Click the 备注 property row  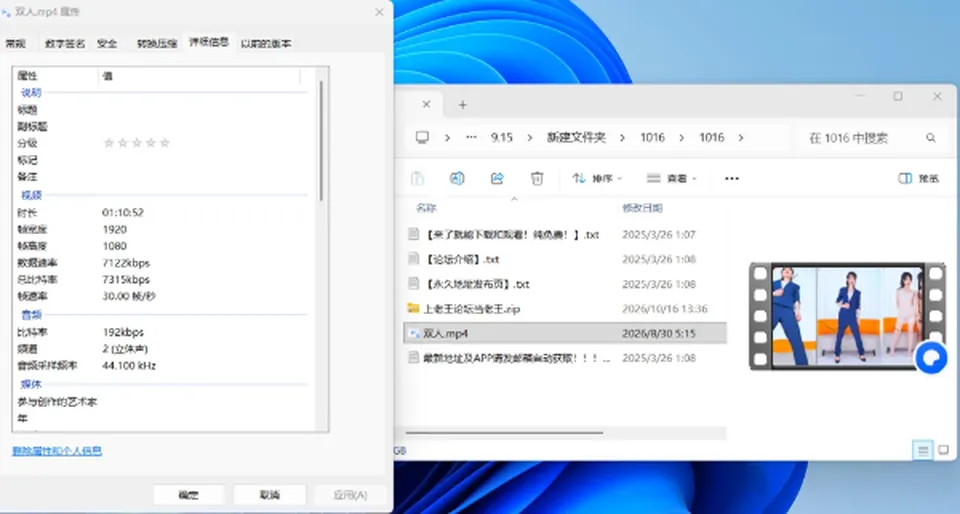click(162, 177)
